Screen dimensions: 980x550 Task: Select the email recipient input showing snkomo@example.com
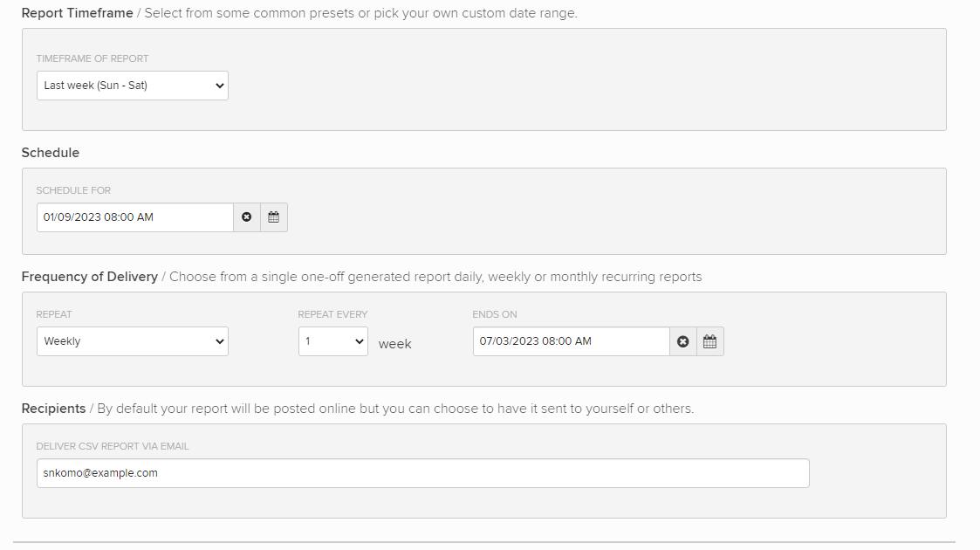tap(421, 472)
